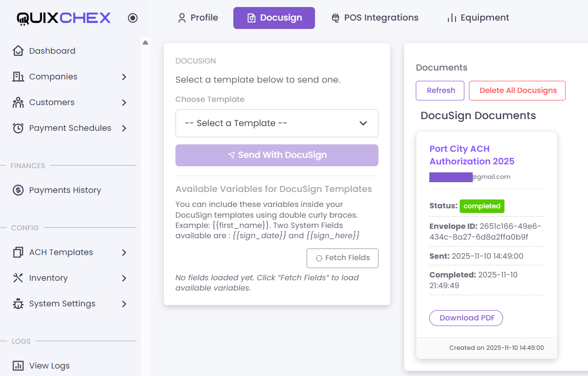Click the Inventory tools icon
This screenshot has height=376, width=588.
tap(18, 278)
